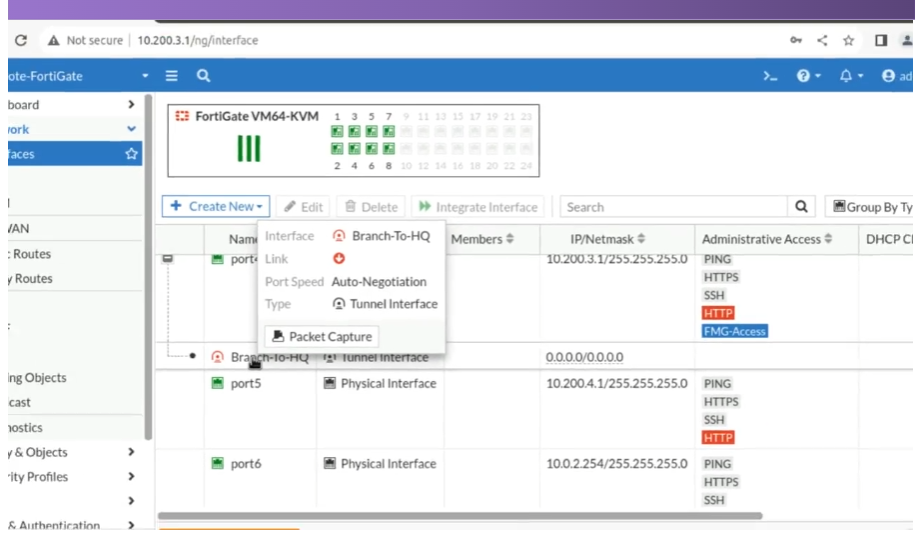Screen dimensions: 921x550
Task: Open the admin user account menu
Action: pos(897,76)
